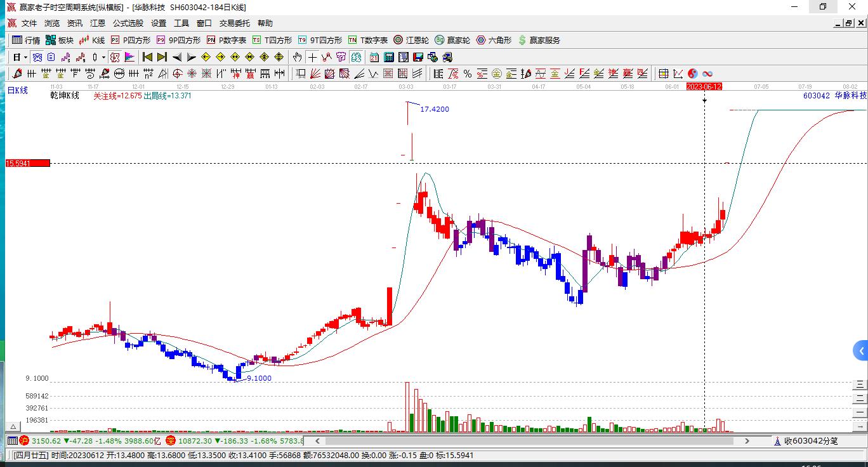The height and width of the screenshot is (467, 868).
Task: Open the 赢家轮 tool
Action: [x=452, y=40]
